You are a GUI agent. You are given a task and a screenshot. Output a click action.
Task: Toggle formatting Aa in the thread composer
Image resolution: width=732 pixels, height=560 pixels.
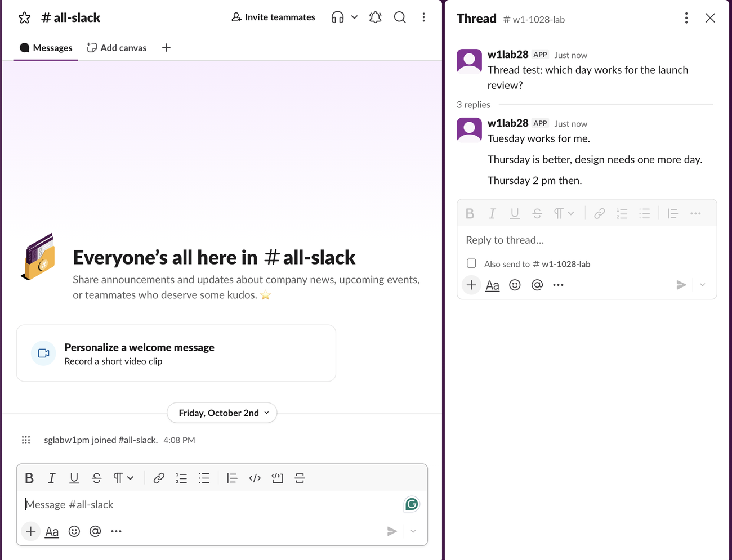click(493, 285)
